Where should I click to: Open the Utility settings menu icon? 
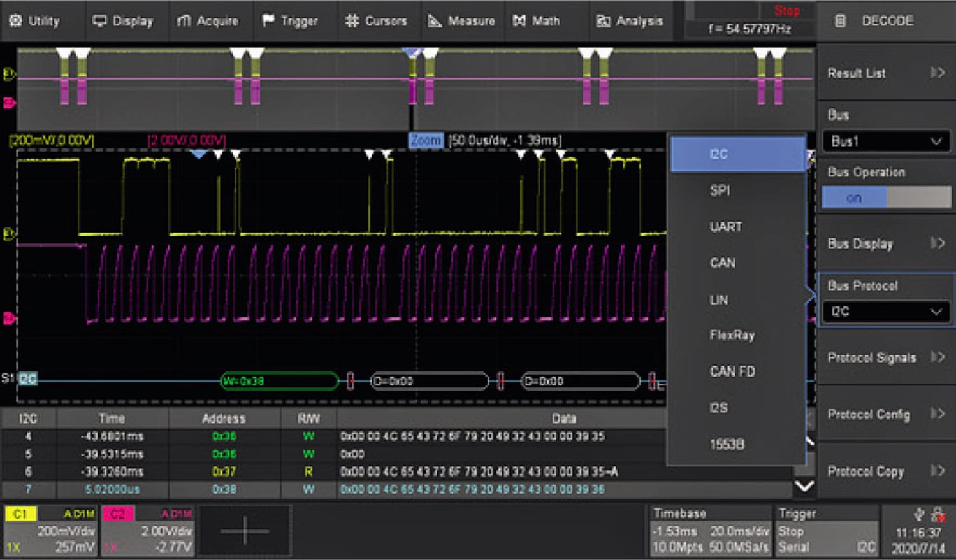tap(16, 20)
